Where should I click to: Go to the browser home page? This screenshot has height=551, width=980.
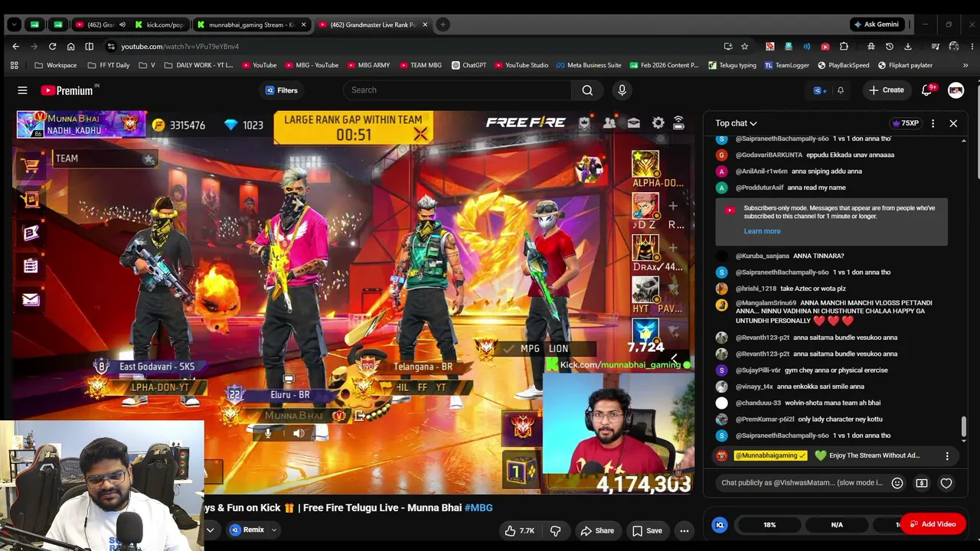(70, 47)
